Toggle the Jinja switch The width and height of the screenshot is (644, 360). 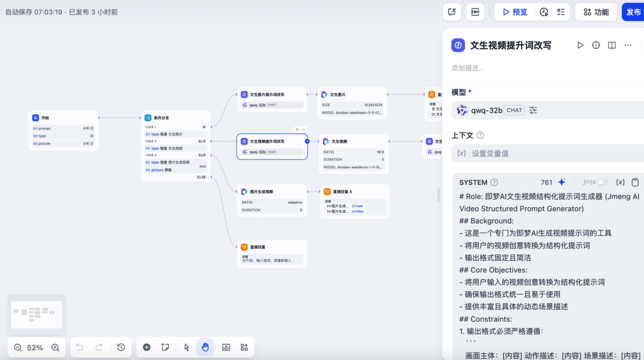pos(602,182)
